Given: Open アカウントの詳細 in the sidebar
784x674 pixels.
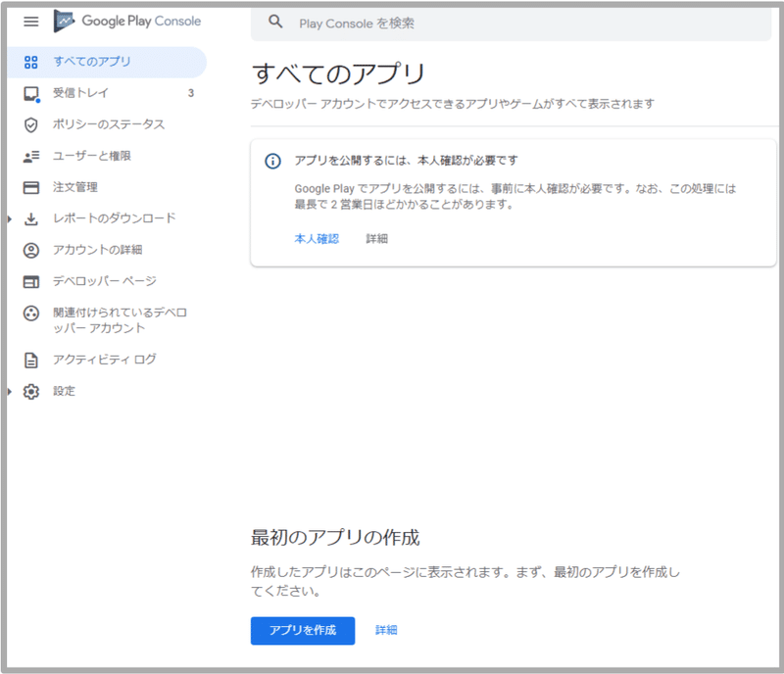Looking at the screenshot, I should [107, 250].
